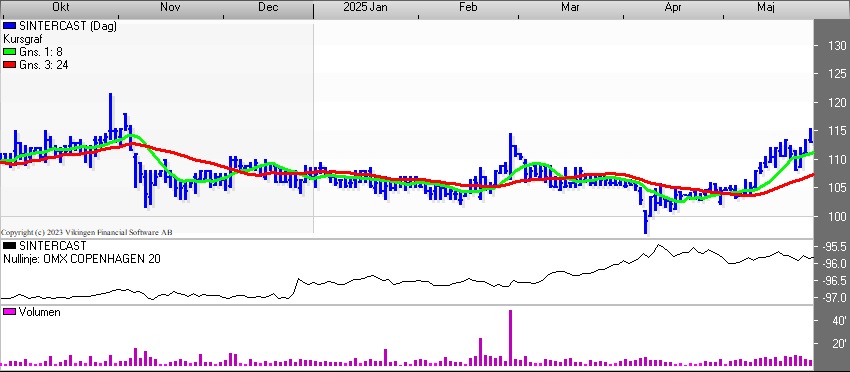Click the Feb month header

pyautogui.click(x=468, y=7)
